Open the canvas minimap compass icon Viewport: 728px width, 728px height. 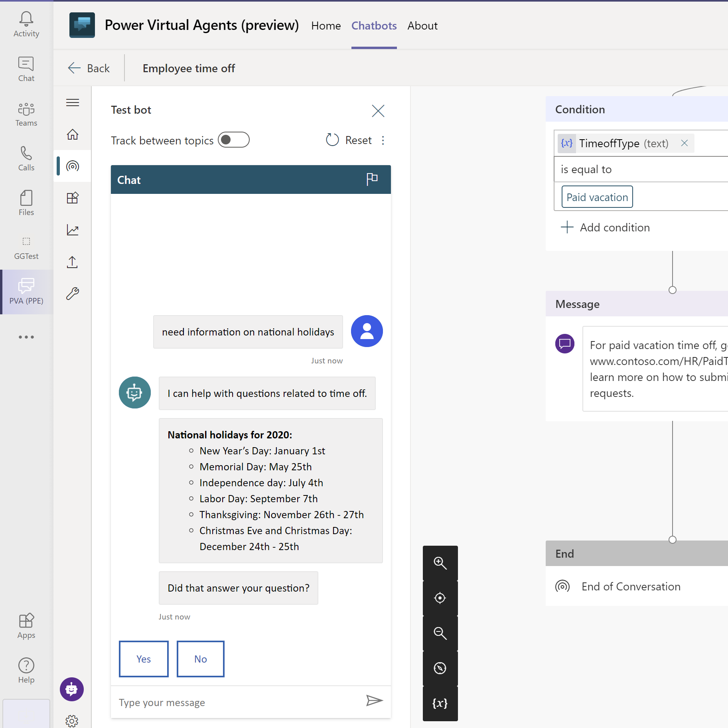440,668
